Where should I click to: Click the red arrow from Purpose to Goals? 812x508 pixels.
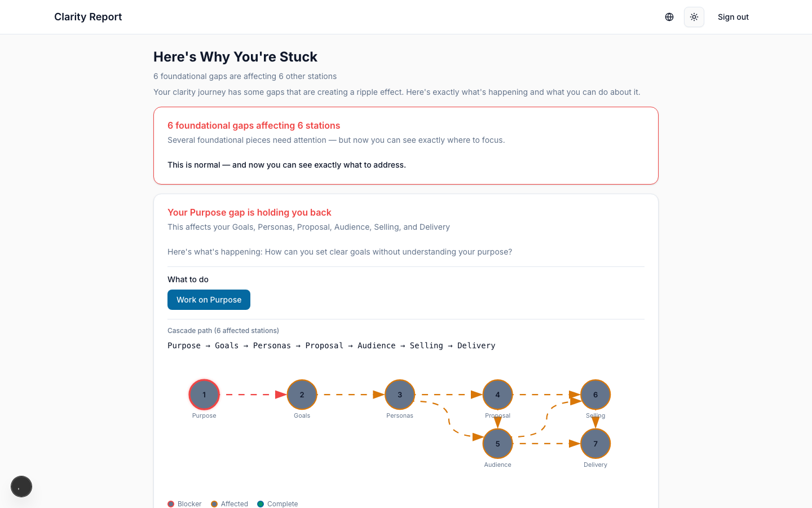[254, 395]
